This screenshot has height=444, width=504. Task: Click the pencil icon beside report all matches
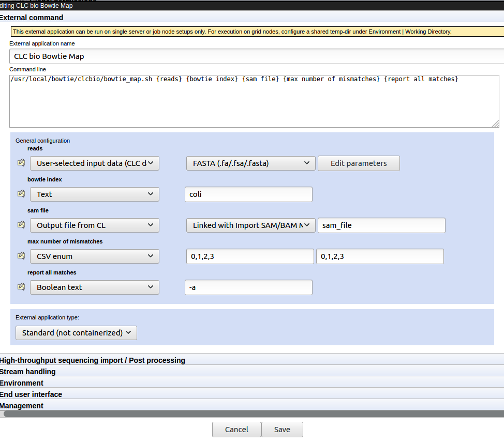point(21,286)
